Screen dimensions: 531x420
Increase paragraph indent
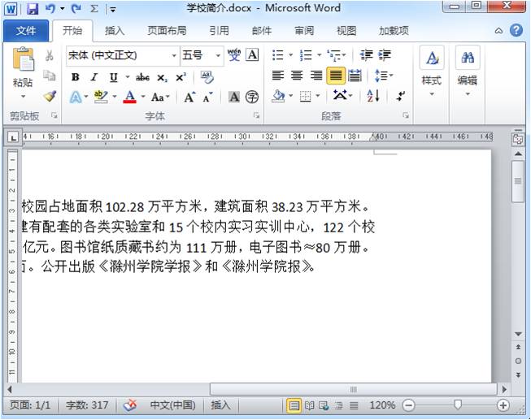point(385,54)
